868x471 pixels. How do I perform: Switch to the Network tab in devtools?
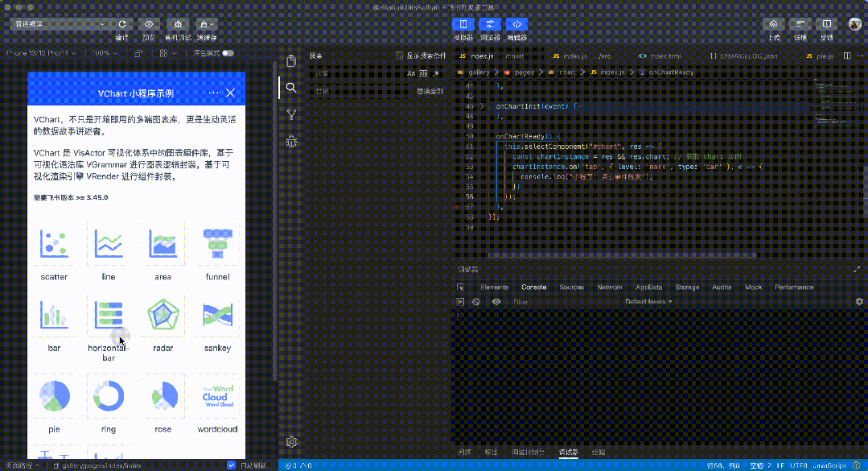click(x=609, y=287)
